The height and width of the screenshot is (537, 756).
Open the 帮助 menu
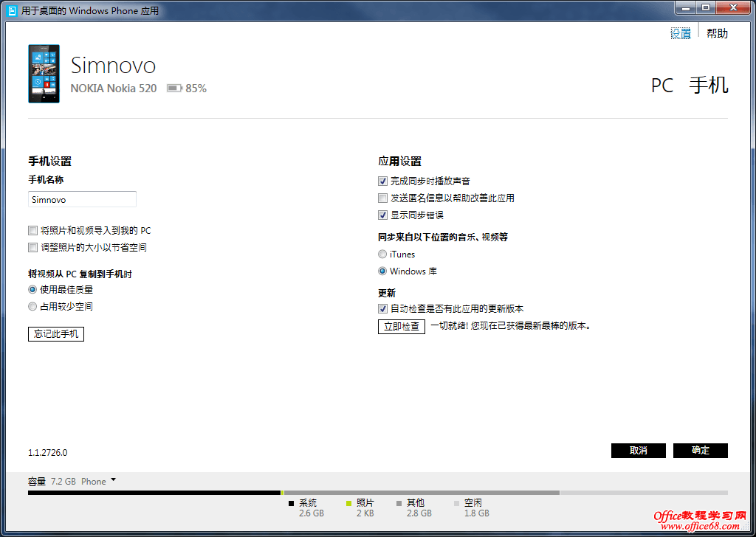pyautogui.click(x=716, y=33)
